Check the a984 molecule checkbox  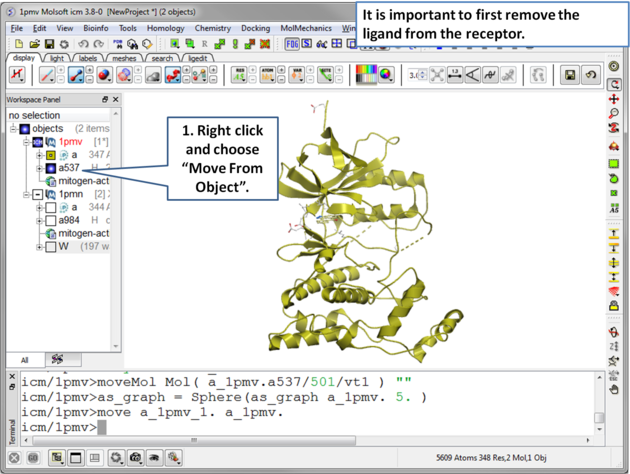(50, 220)
